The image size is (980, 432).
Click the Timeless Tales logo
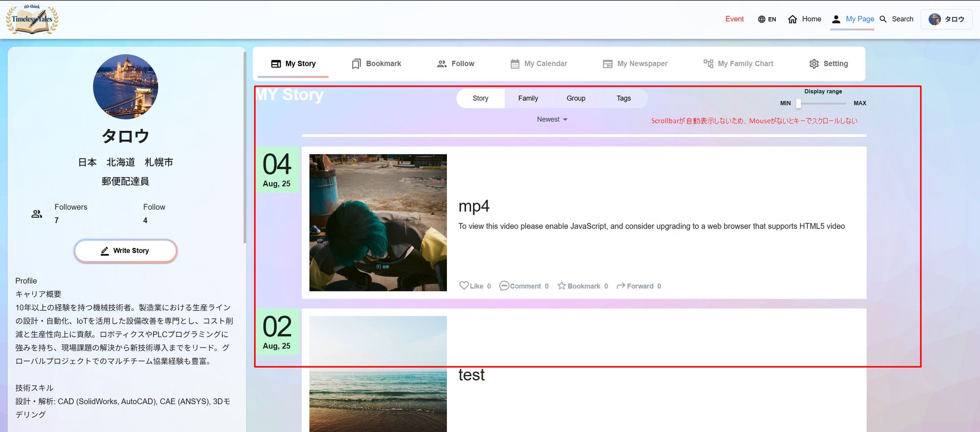pyautogui.click(x=32, y=20)
